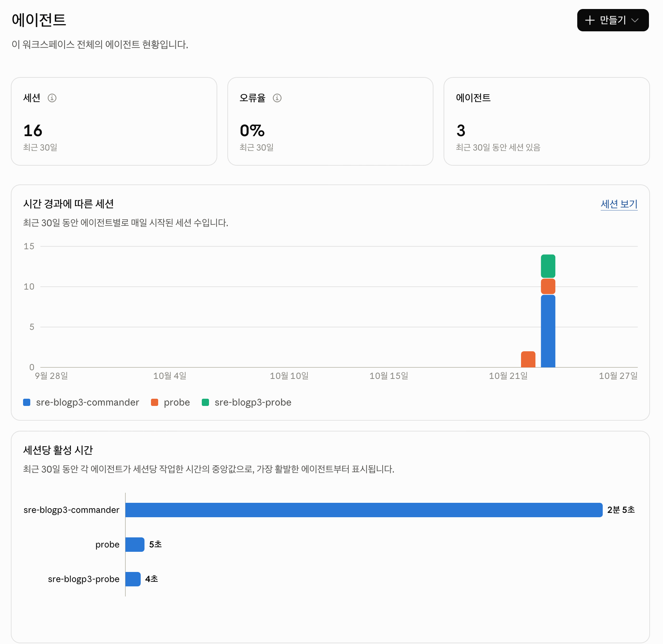Click the probe 5초 horizontal bar

coord(135,545)
